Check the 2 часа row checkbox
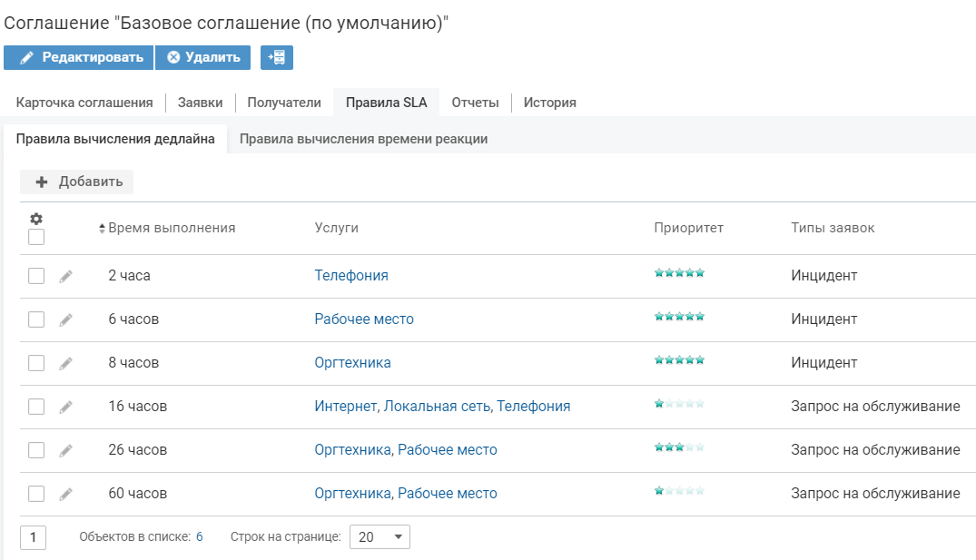The width and height of the screenshot is (976, 560). pos(36,276)
